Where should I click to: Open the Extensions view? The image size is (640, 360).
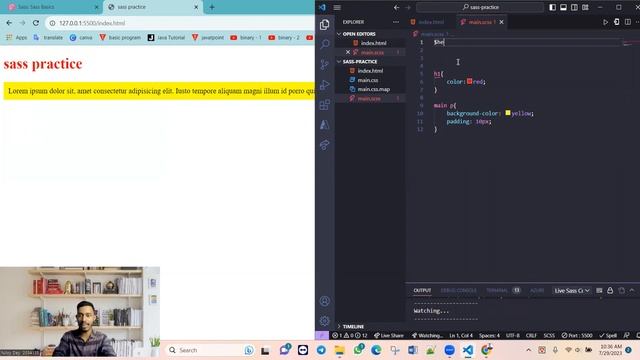324,104
